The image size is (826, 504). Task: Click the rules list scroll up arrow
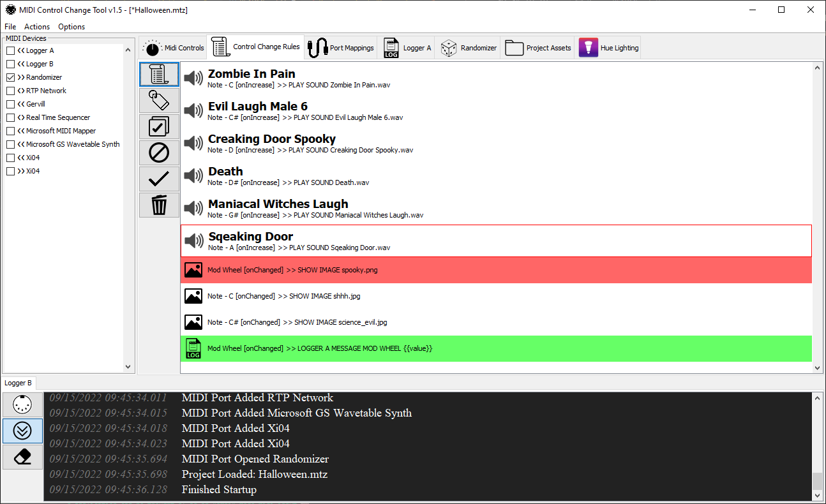click(x=817, y=66)
